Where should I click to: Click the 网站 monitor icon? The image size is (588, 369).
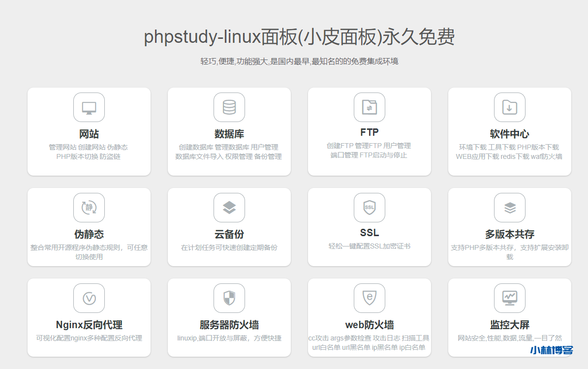coord(89,107)
